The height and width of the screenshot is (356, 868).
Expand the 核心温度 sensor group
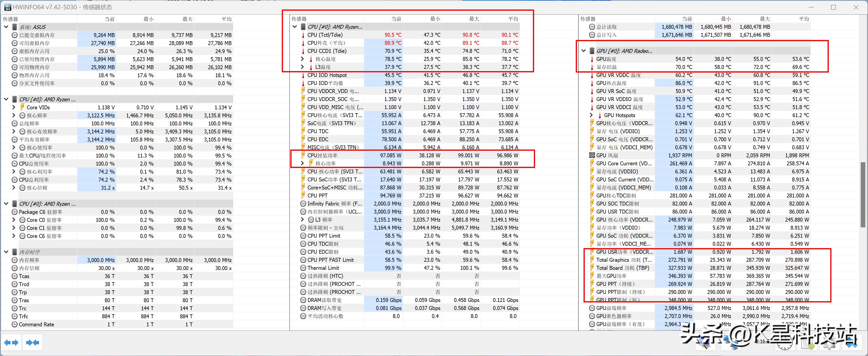tap(302, 59)
